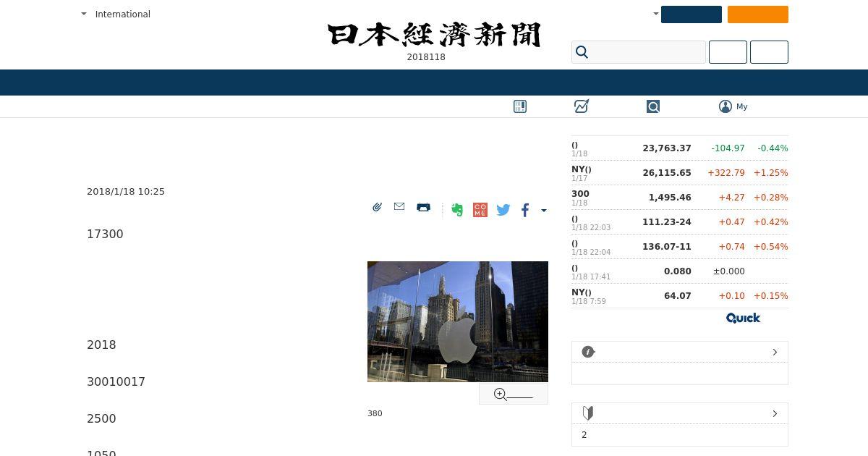Click the rate value 0.080
Image resolution: width=868 pixels, height=456 pixels.
[678, 271]
